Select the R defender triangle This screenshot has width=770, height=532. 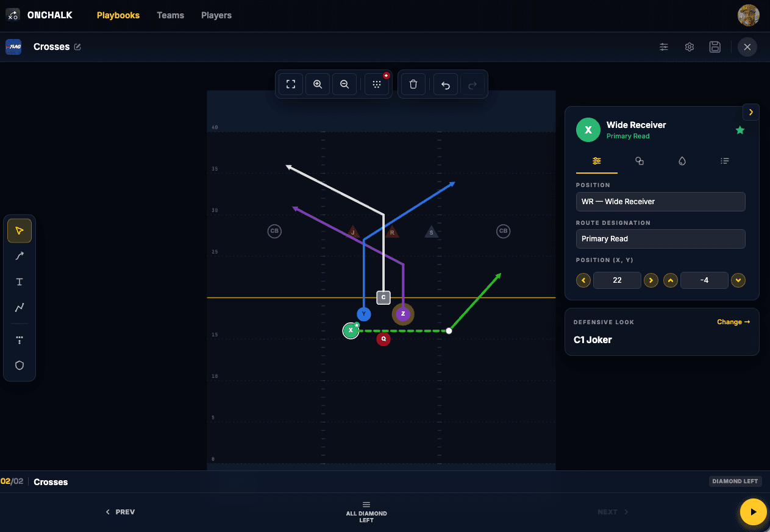click(x=392, y=232)
